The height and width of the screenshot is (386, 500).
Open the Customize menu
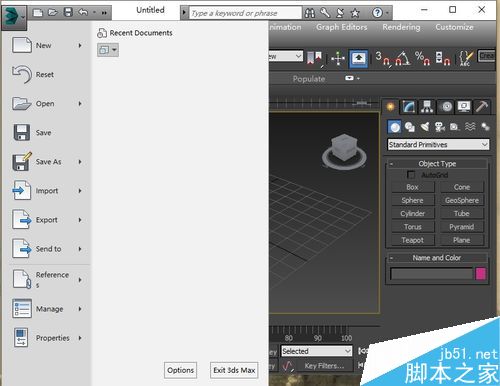click(454, 27)
